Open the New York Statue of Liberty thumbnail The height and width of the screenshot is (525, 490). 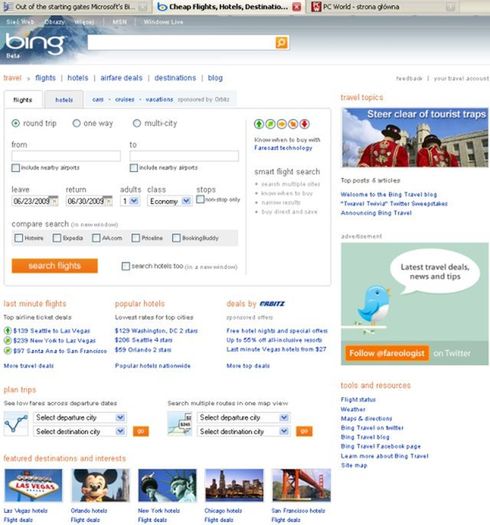[167, 485]
